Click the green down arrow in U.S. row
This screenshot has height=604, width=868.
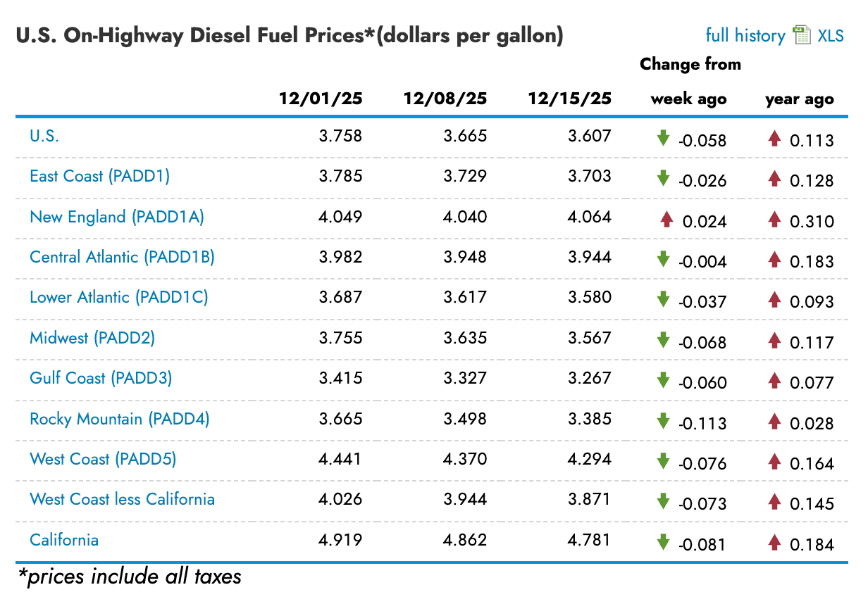663,138
